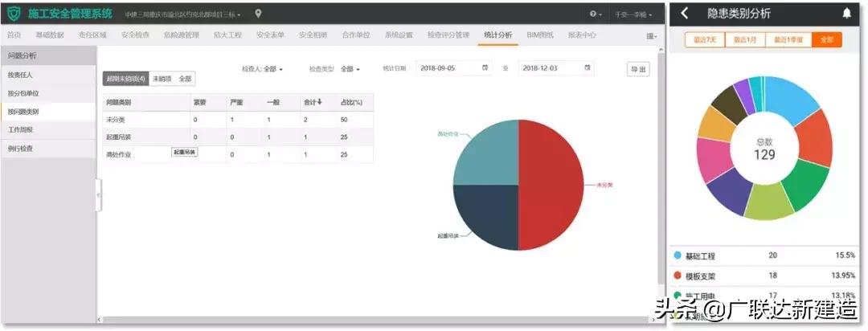This screenshot has width=868, height=331.
Task: Select 按问题类别 in the sidebar
Action: [48, 111]
